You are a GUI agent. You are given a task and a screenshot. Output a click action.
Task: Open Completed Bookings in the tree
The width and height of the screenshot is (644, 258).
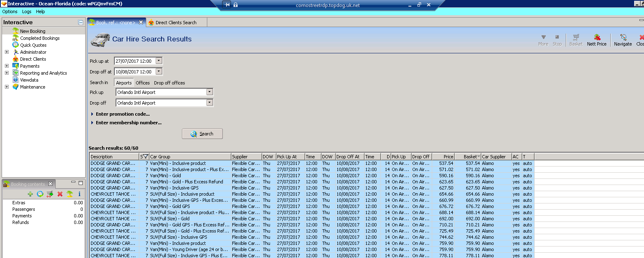[40, 38]
